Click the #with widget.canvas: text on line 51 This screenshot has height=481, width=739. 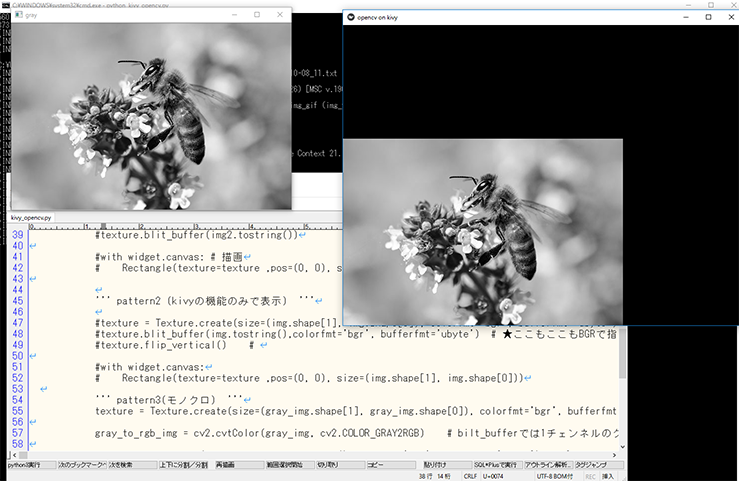[150, 367]
